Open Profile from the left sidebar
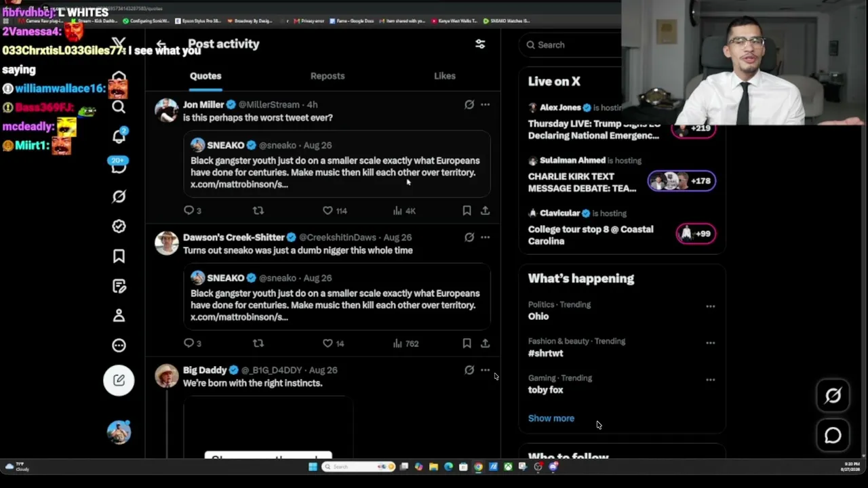 tap(119, 316)
